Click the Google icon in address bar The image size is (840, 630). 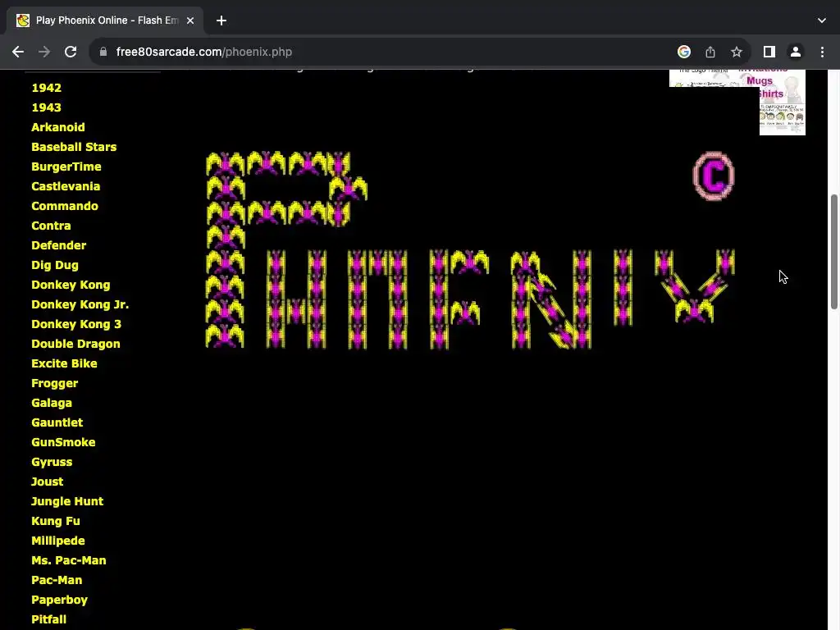(683, 52)
